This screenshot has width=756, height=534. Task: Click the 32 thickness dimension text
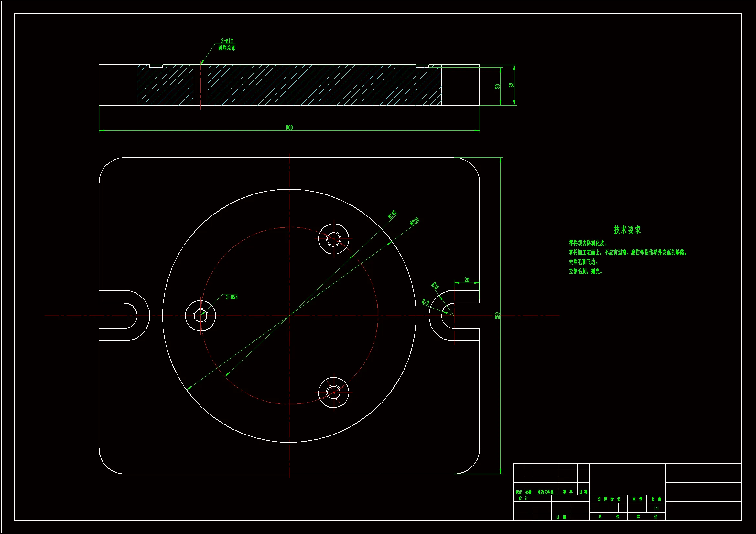pos(511,85)
